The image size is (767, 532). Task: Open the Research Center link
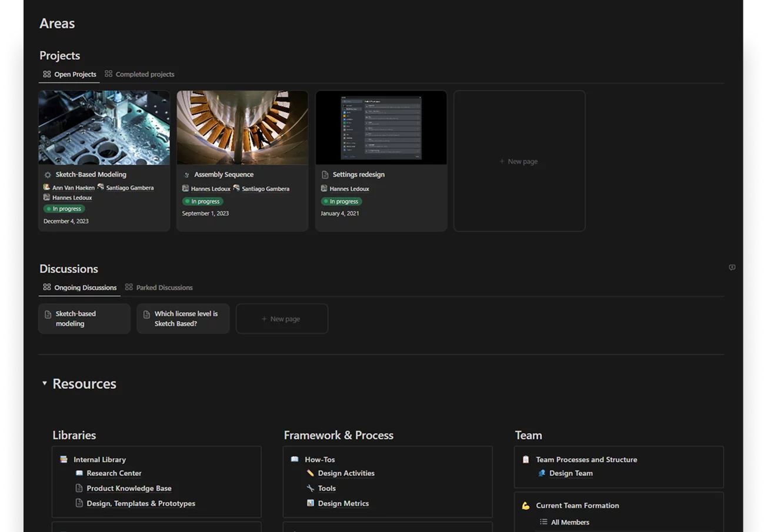coord(114,473)
